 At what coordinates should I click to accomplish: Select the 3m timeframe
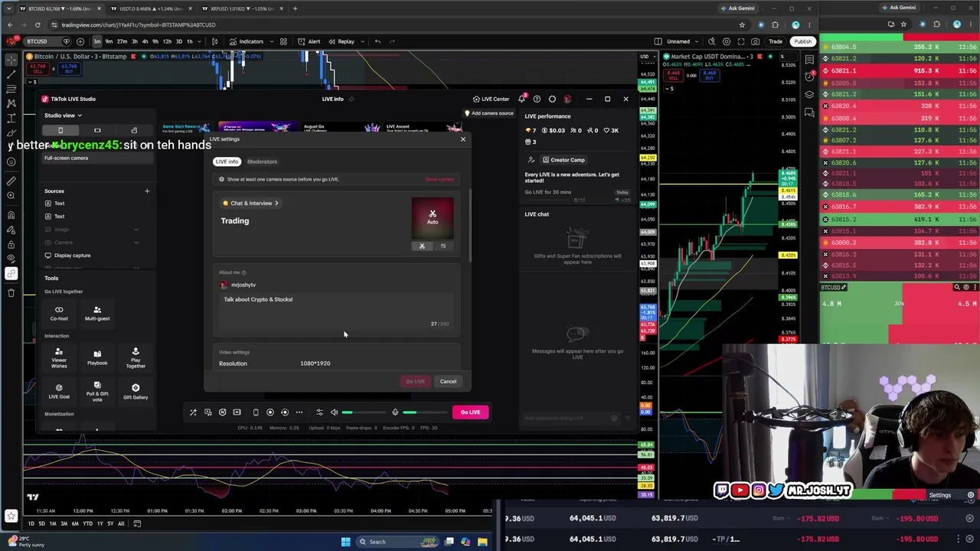pyautogui.click(x=96, y=41)
